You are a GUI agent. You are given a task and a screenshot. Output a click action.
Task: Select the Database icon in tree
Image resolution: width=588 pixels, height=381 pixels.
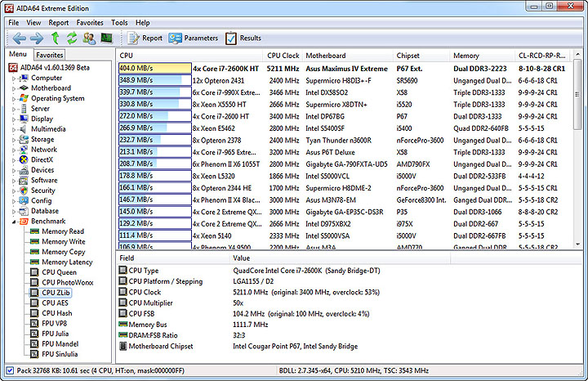24,211
